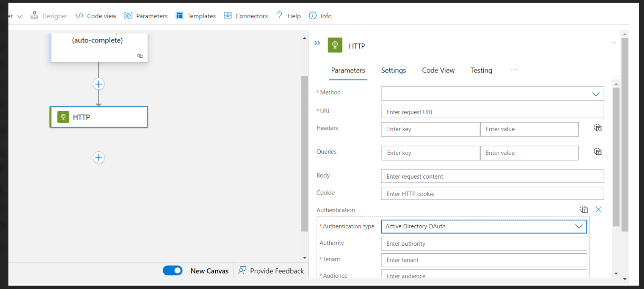Click the Tenant input field
Image resolution: width=644 pixels, height=289 pixels.
pyautogui.click(x=484, y=260)
